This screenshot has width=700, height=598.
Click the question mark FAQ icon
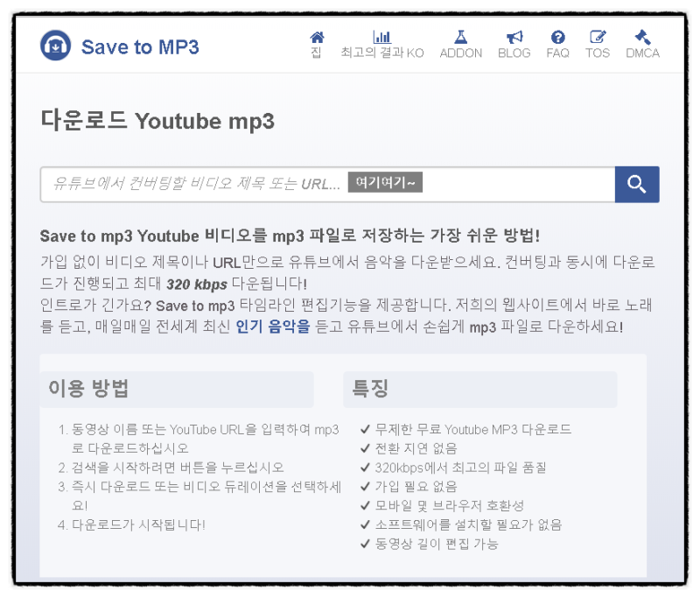(557, 37)
